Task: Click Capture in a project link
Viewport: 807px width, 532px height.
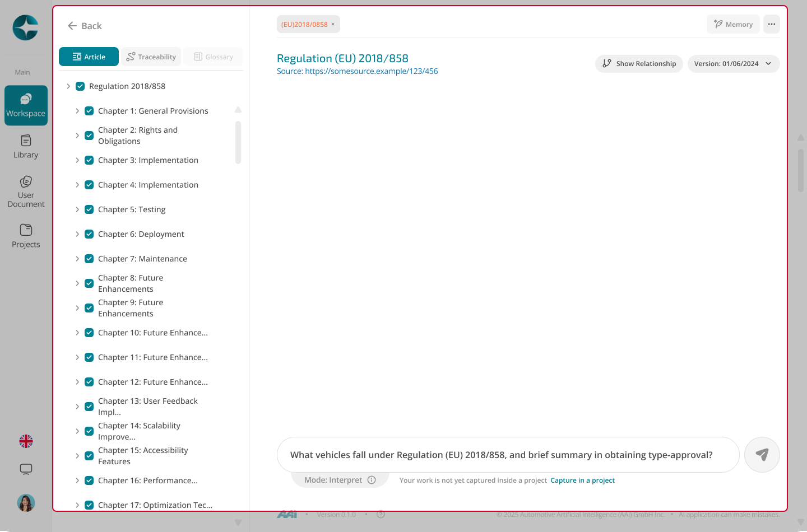Action: pyautogui.click(x=582, y=480)
